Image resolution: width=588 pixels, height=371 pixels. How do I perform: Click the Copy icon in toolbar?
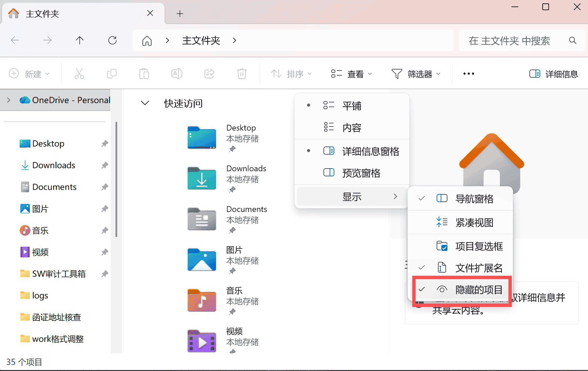coord(112,74)
